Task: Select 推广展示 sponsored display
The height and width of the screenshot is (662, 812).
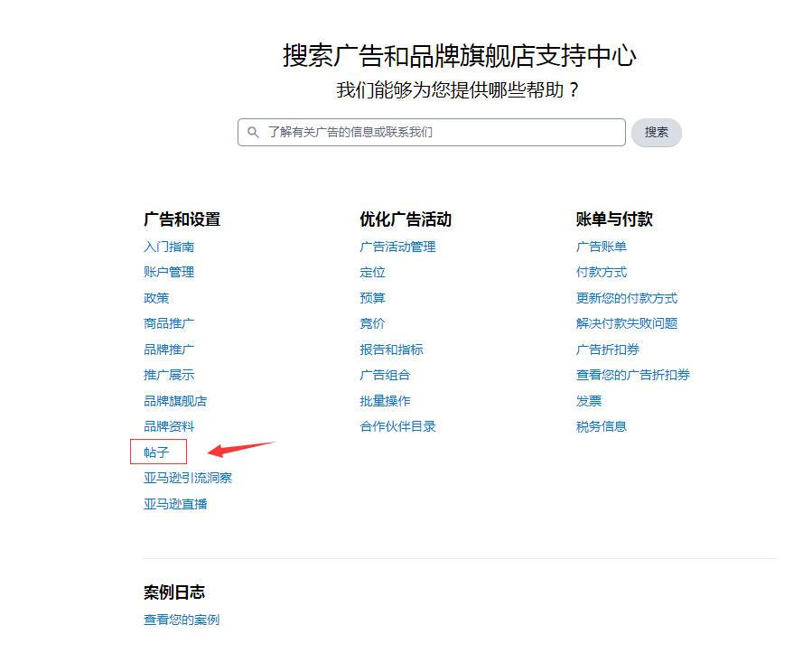Action: click(x=170, y=374)
